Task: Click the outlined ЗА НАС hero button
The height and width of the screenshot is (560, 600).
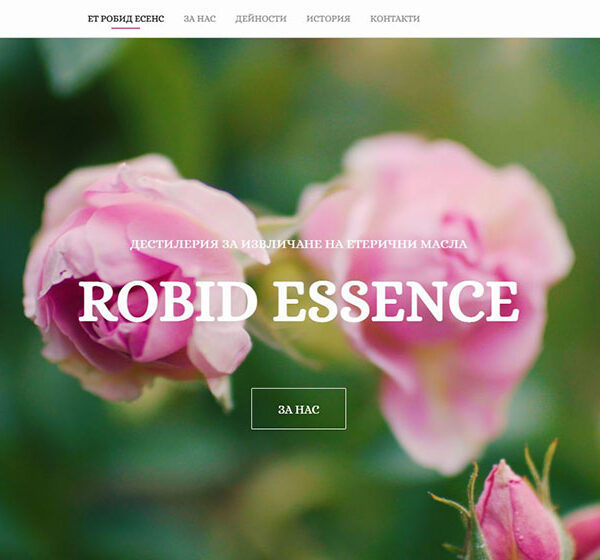Action: [299, 409]
